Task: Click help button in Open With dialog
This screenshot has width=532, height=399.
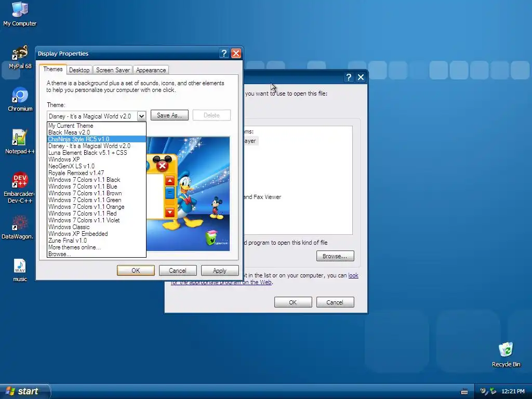Action: tap(349, 77)
